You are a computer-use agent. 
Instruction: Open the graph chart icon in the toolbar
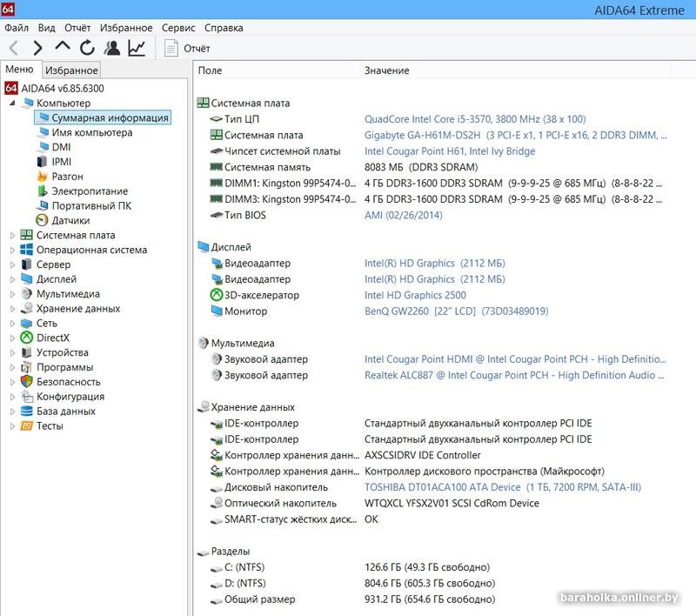pyautogui.click(x=137, y=48)
